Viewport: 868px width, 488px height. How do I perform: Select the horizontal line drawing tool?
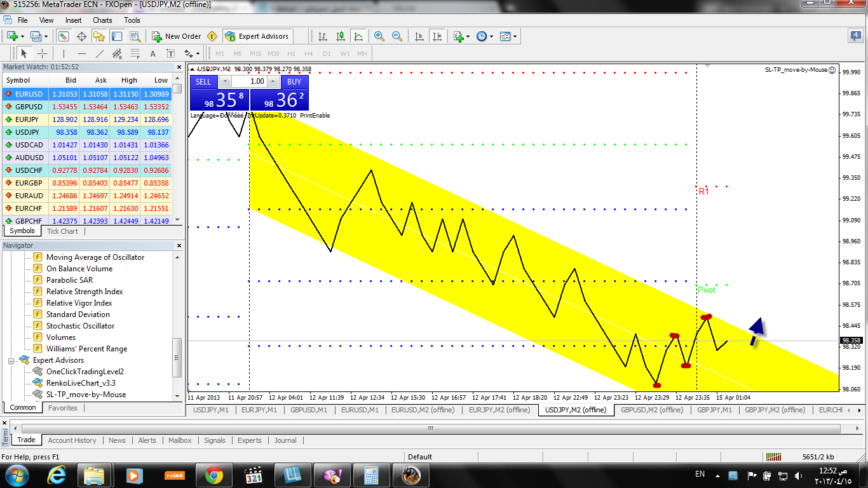[82, 53]
